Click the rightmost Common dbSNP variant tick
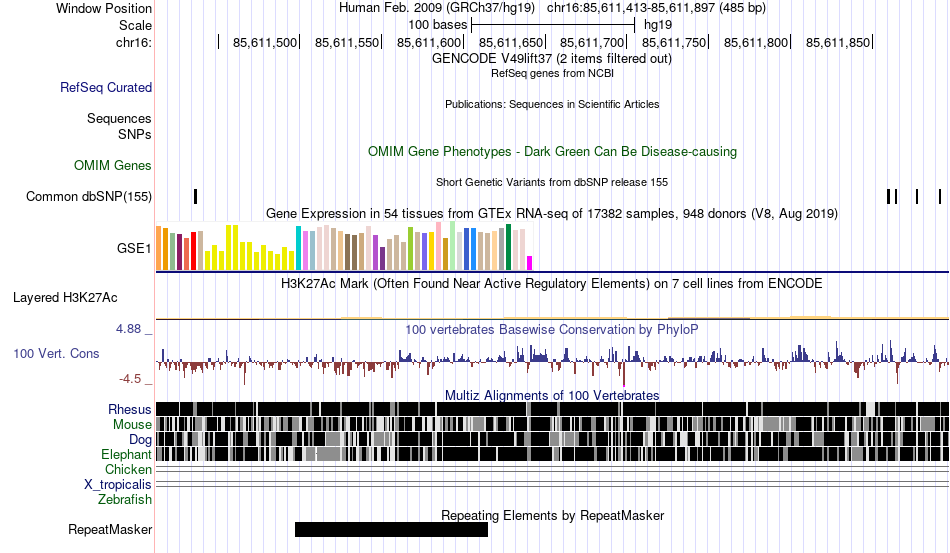The image size is (950, 553). [940, 196]
